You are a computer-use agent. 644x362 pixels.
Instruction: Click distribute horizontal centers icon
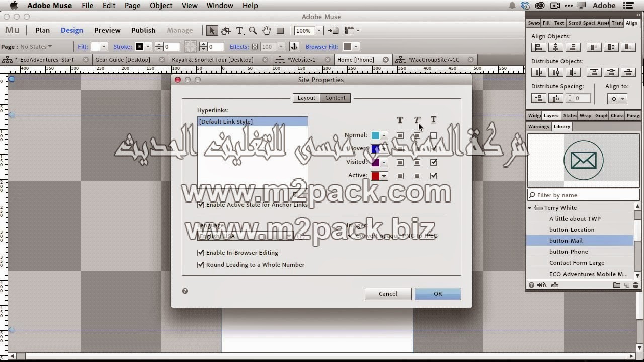[x=555, y=72]
